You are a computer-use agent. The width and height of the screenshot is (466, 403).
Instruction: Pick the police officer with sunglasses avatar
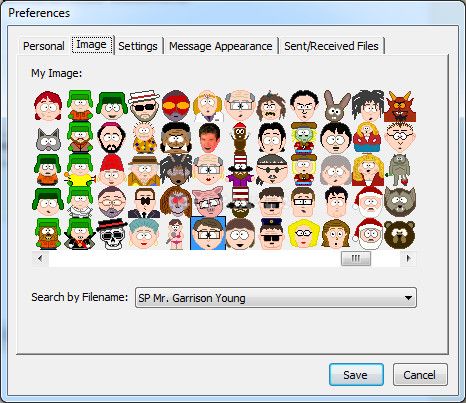272,234
